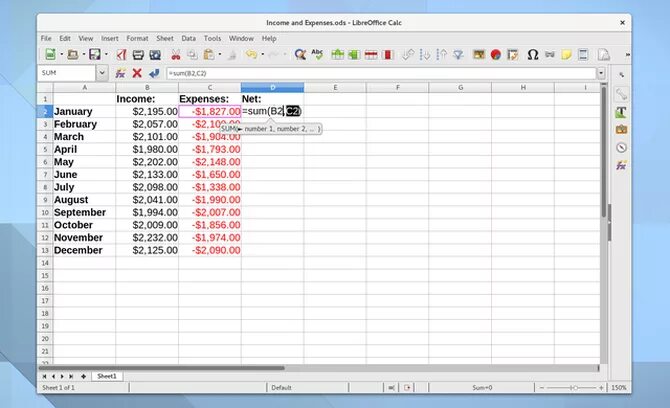Viewport: 670px width, 408px height.
Task: Open the Format menu
Action: pyautogui.click(x=137, y=38)
